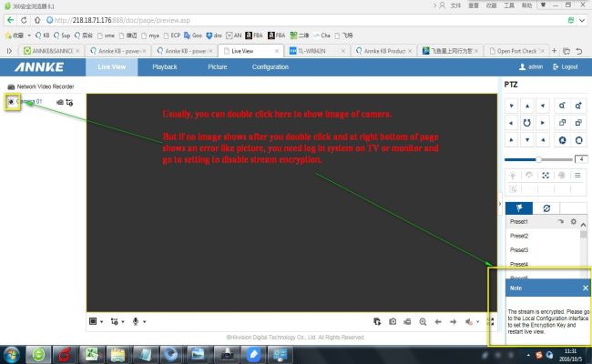Image resolution: width=592 pixels, height=364 pixels.
Task: Click the capture snapshot camera icon
Action: click(x=393, y=321)
